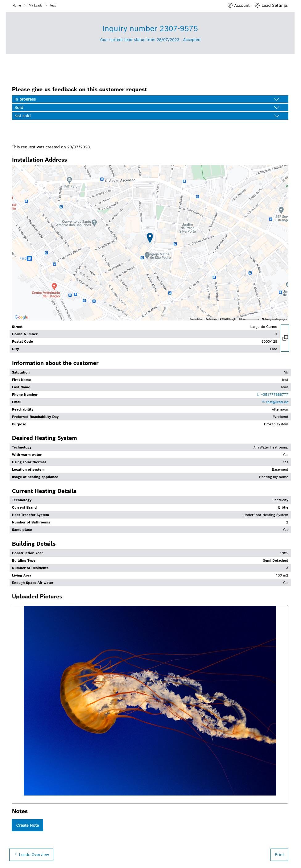Open the Account menu
301x868 pixels.
pyautogui.click(x=239, y=5)
